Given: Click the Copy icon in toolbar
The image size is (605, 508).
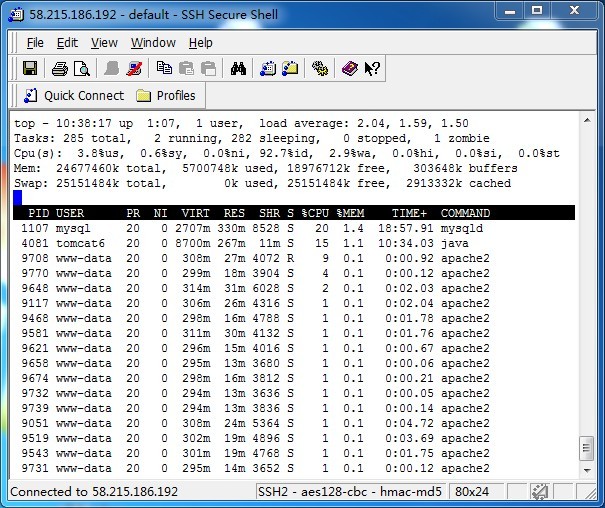Looking at the screenshot, I should [x=164, y=68].
